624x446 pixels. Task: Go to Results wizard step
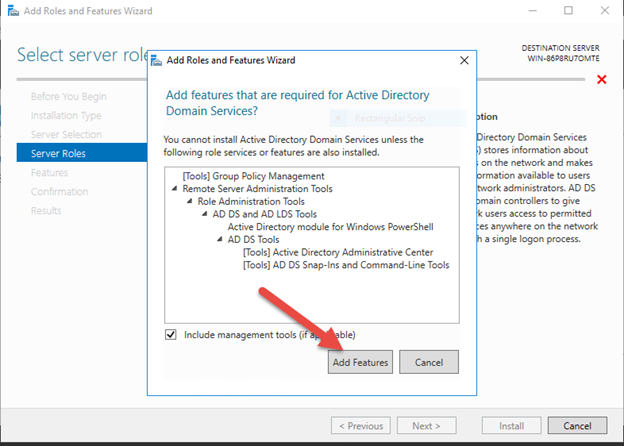[46, 210]
